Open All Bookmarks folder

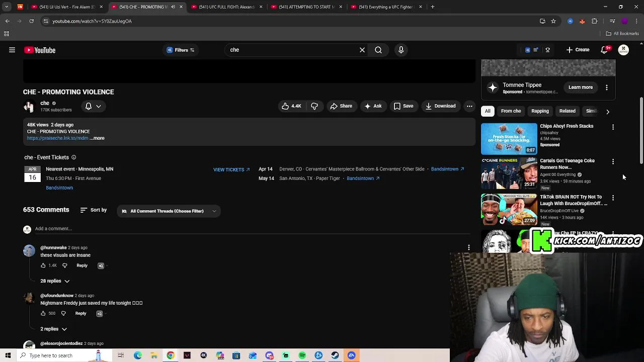point(622,34)
